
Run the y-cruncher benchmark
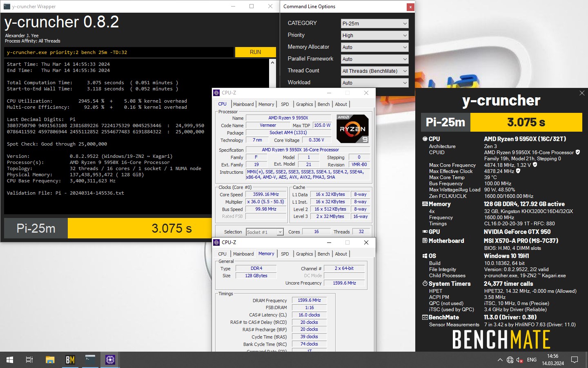[x=255, y=52]
